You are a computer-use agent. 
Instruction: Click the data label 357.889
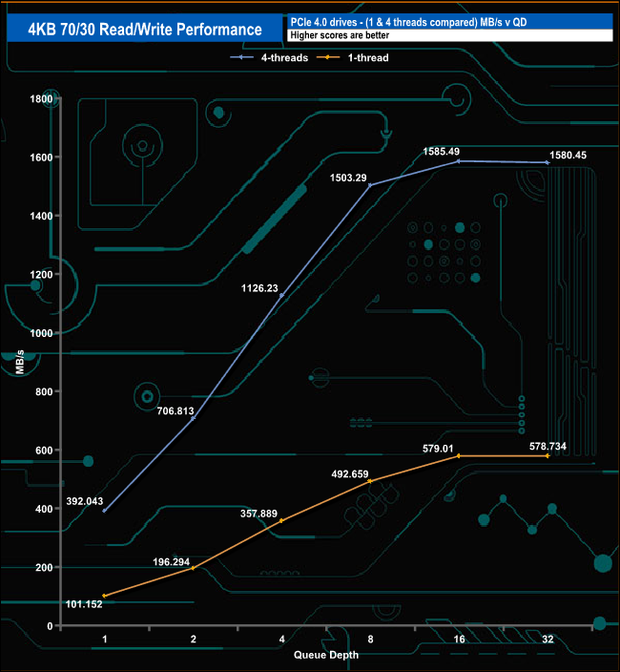[258, 514]
